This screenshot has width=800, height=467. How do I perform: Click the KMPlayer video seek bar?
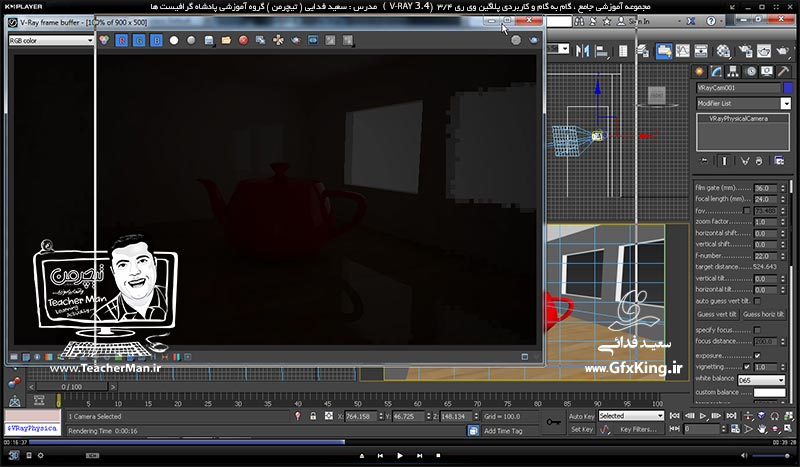pos(399,442)
